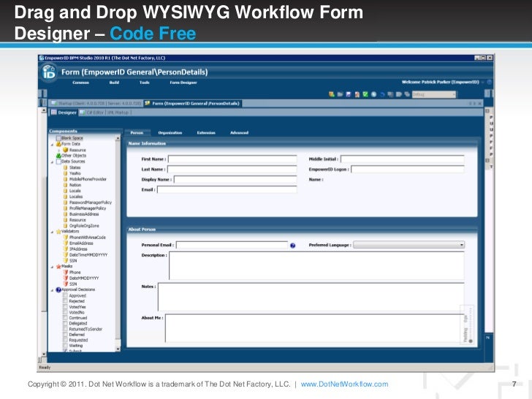Click the scroll up arrow in the Components list

[x=118, y=138]
